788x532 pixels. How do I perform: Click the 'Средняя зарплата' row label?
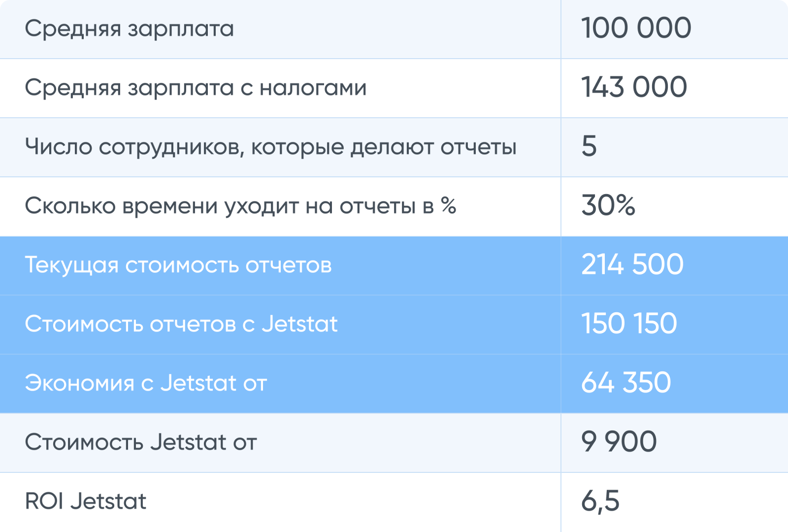129,29
